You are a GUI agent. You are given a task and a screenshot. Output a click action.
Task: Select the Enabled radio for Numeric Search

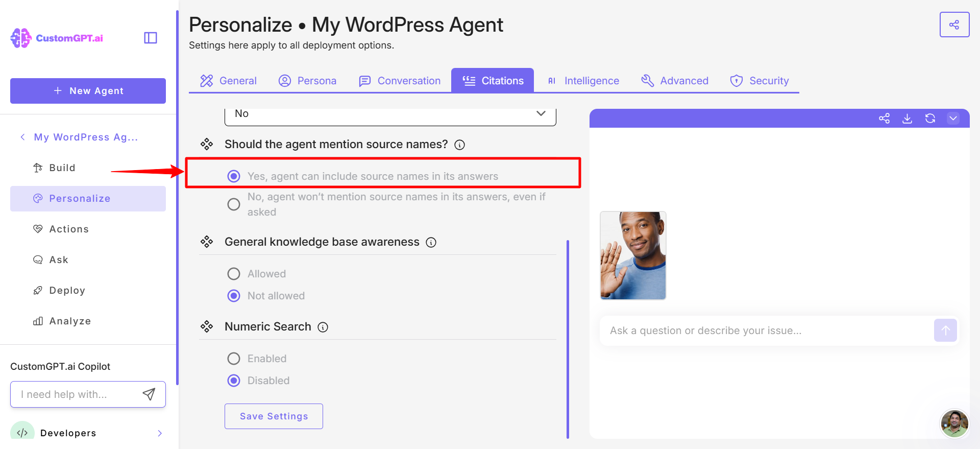[234, 359]
